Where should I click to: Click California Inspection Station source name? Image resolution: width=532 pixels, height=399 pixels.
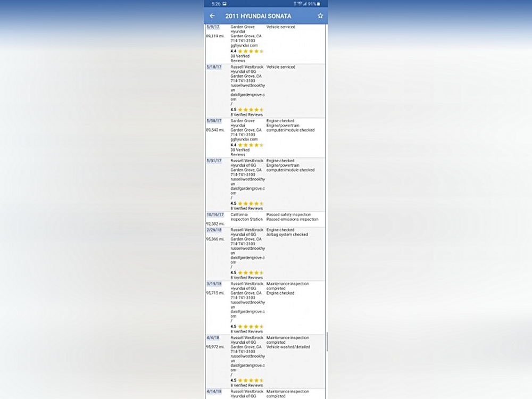point(247,217)
